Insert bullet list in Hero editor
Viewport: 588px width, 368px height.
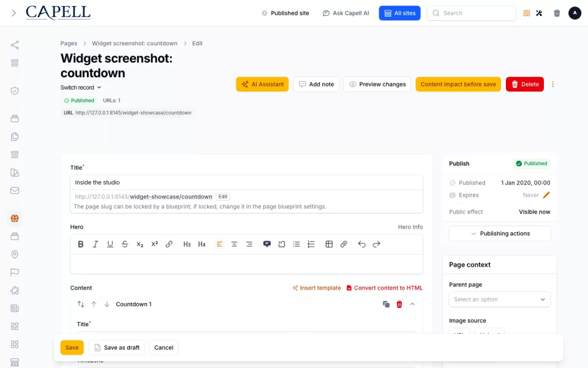click(x=296, y=244)
